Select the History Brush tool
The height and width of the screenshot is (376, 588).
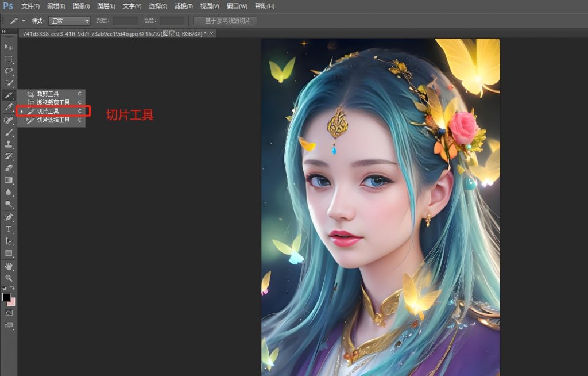pyautogui.click(x=9, y=156)
